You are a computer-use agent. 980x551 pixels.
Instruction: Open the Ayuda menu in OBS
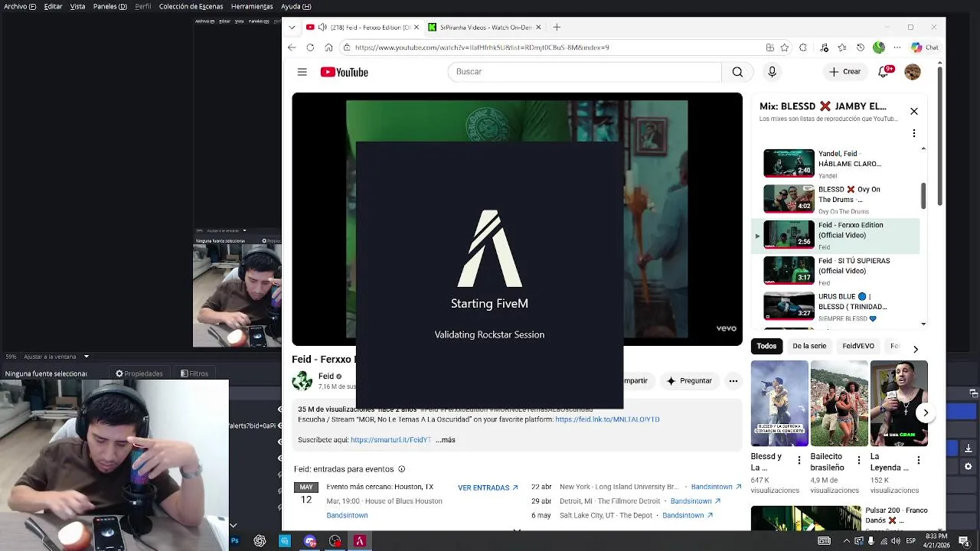coord(296,6)
